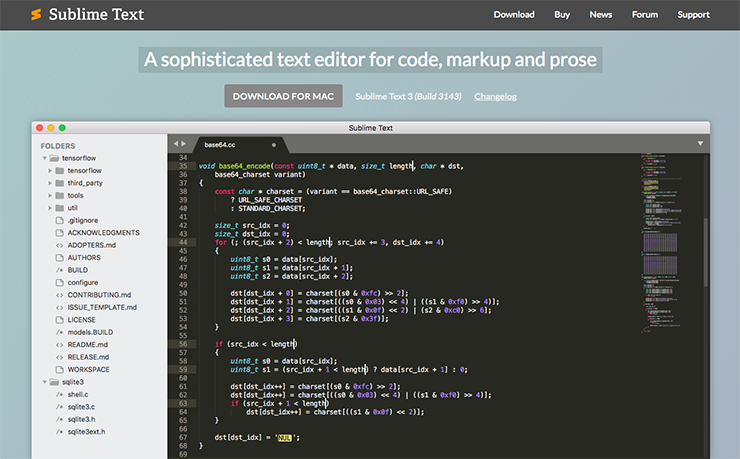740x459 pixels.
Task: Click the sqlite3.c source icon
Action: click(59, 407)
